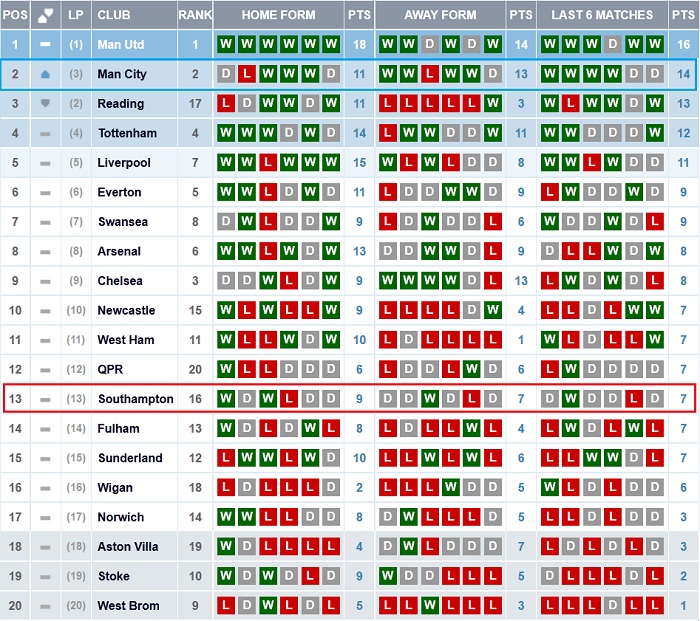
Task: Open the Norwich club link
Action: [x=121, y=517]
